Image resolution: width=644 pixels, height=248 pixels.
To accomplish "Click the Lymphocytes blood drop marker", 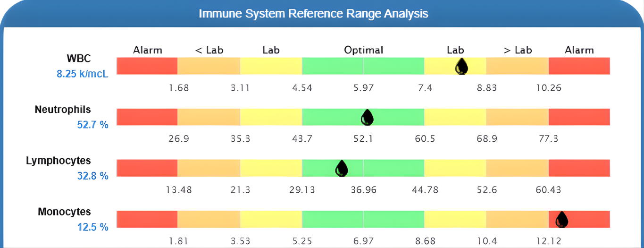I will tap(342, 169).
